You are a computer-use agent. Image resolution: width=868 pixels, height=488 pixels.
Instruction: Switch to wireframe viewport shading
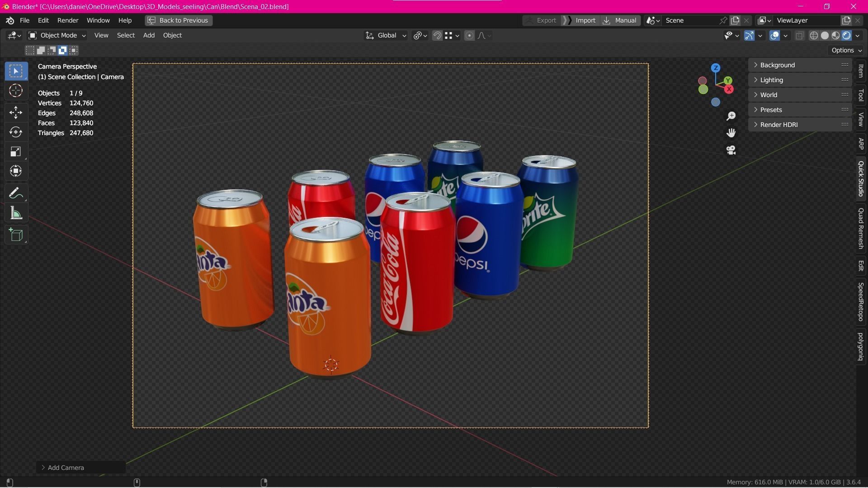coord(814,35)
